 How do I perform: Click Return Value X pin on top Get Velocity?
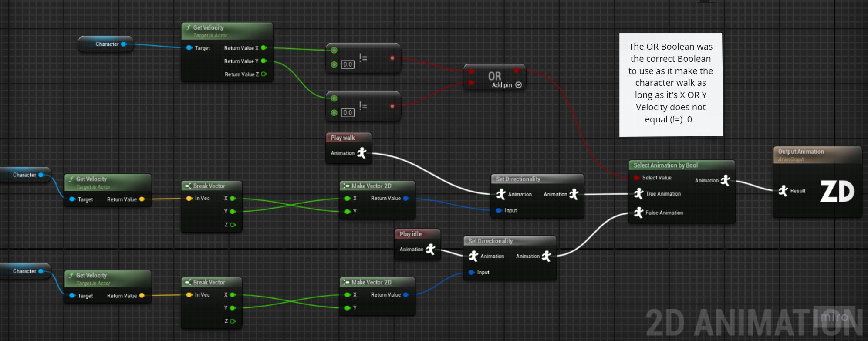pos(263,48)
